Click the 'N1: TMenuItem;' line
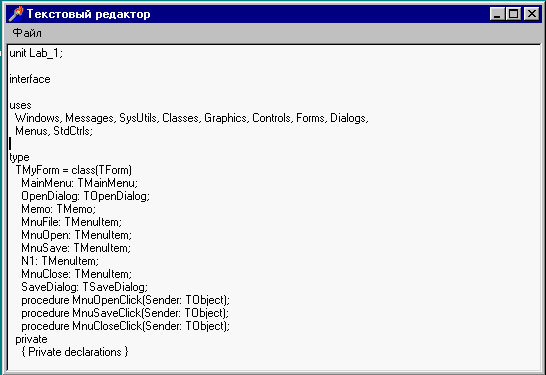The width and height of the screenshot is (546, 375). tap(60, 261)
